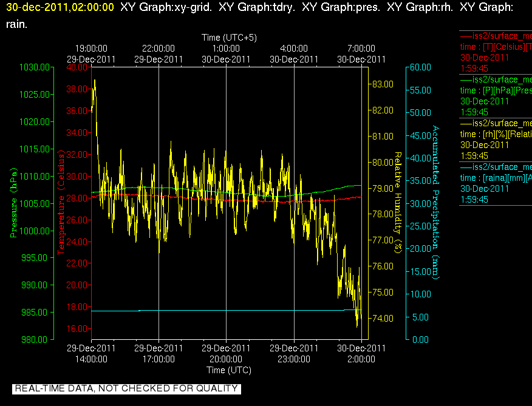Screen dimensions: 532x406
Task: Click the 2:00:00 30-Dec-2011 tick label
Action: [361, 354]
